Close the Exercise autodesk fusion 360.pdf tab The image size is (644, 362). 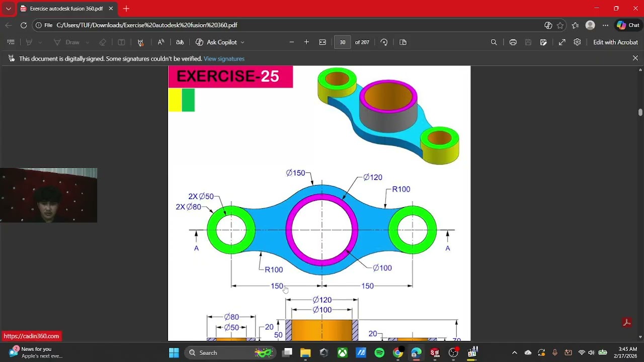tap(111, 9)
